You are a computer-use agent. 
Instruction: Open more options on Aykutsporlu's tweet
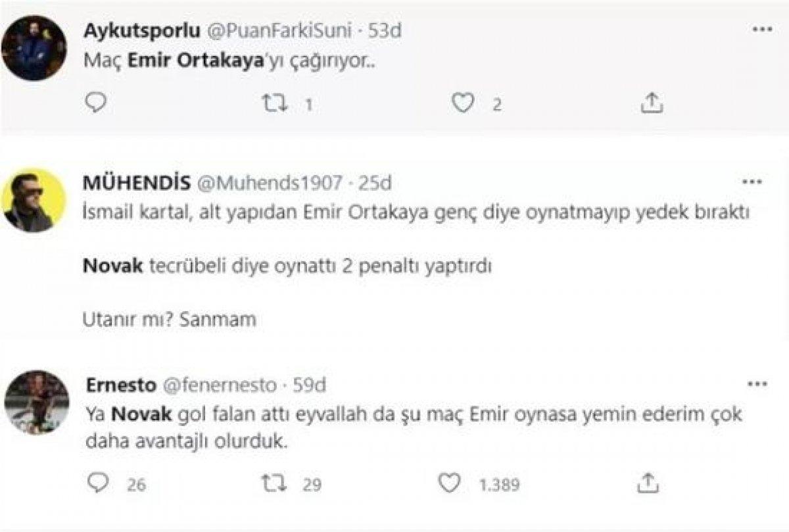pos(762,28)
